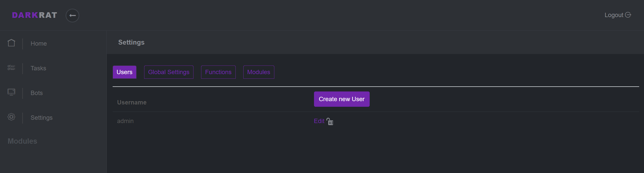Open Home from the sidebar menu
Image resolution: width=644 pixels, height=173 pixels.
pyautogui.click(x=39, y=44)
